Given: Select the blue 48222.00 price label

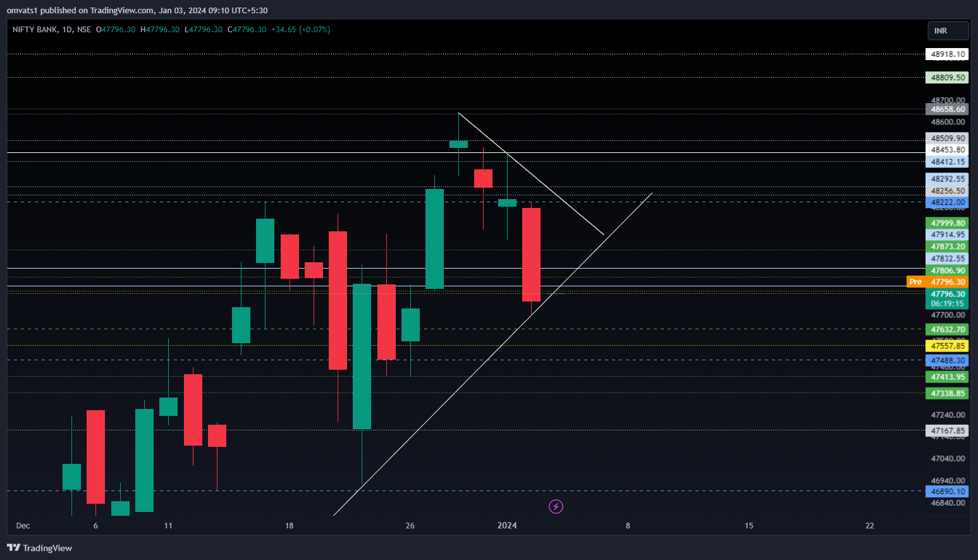Looking at the screenshot, I should (x=947, y=202).
